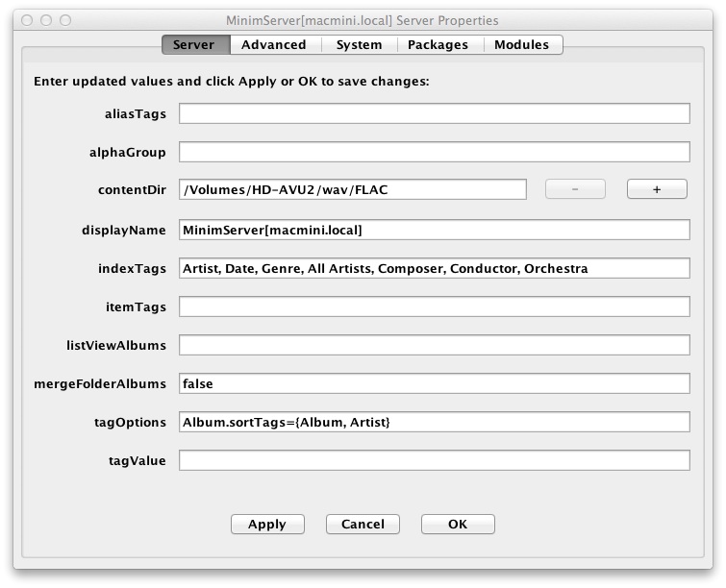Focus the alphaGroup text field

pos(435,152)
